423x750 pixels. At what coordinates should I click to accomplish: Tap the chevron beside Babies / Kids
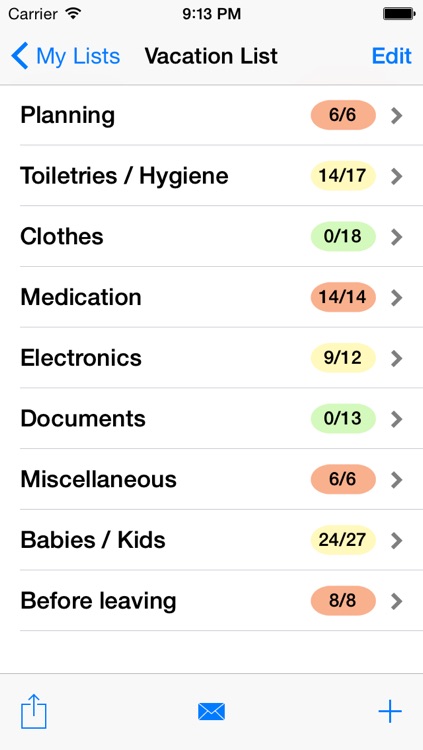396,540
